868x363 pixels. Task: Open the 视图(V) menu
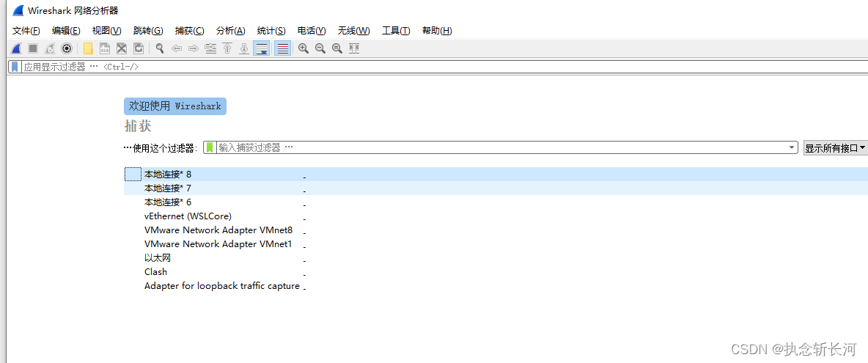pyautogui.click(x=106, y=31)
